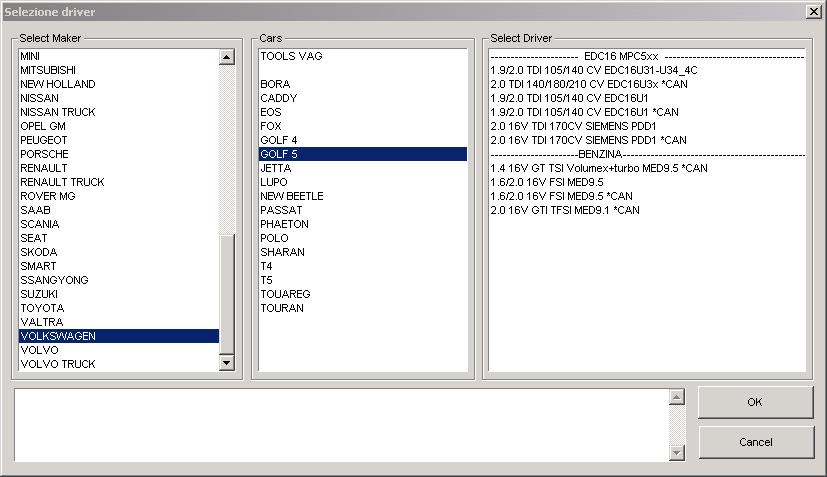Select driver 2.0 16V GTI TFSI MED9.1 *CAN
Viewport: 827px width, 477px height.
pyautogui.click(x=647, y=210)
